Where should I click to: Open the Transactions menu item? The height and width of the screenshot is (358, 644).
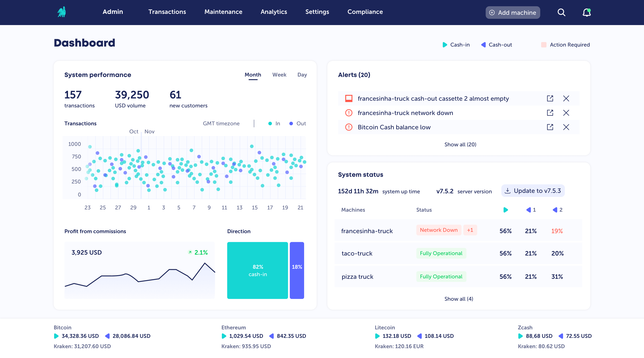167,12
